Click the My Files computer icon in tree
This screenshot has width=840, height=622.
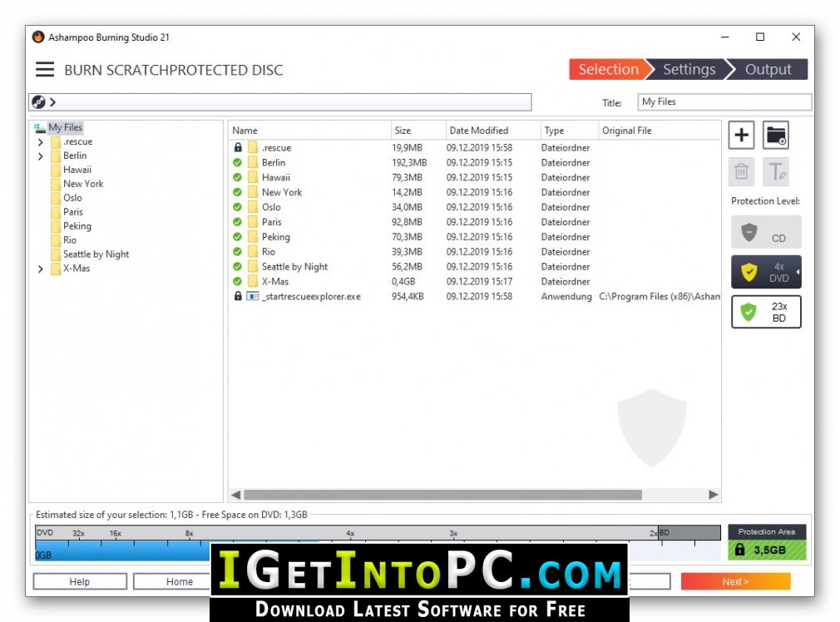[x=40, y=127]
